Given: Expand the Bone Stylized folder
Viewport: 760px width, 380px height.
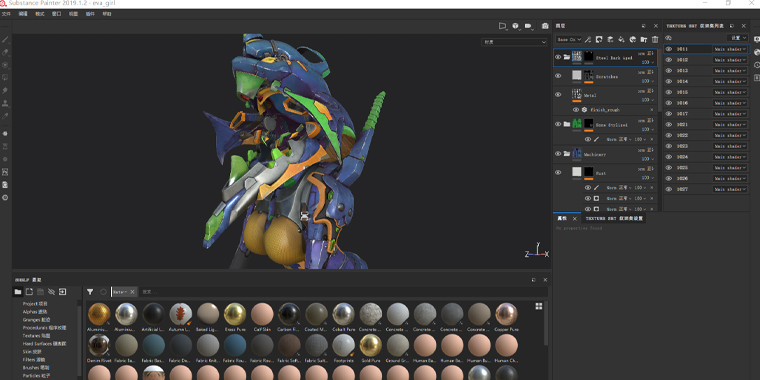Looking at the screenshot, I should pyautogui.click(x=567, y=124).
